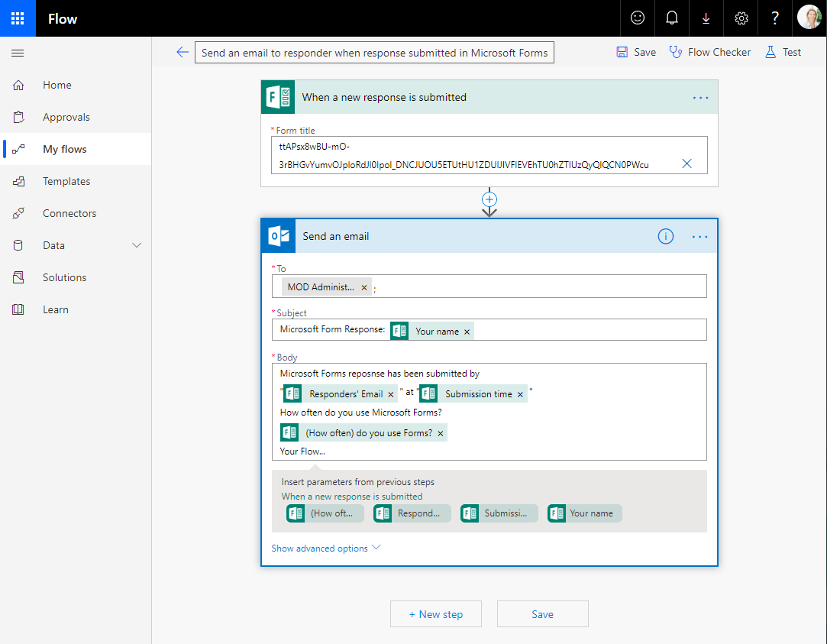Open Send an email ellipsis menu

(700, 237)
